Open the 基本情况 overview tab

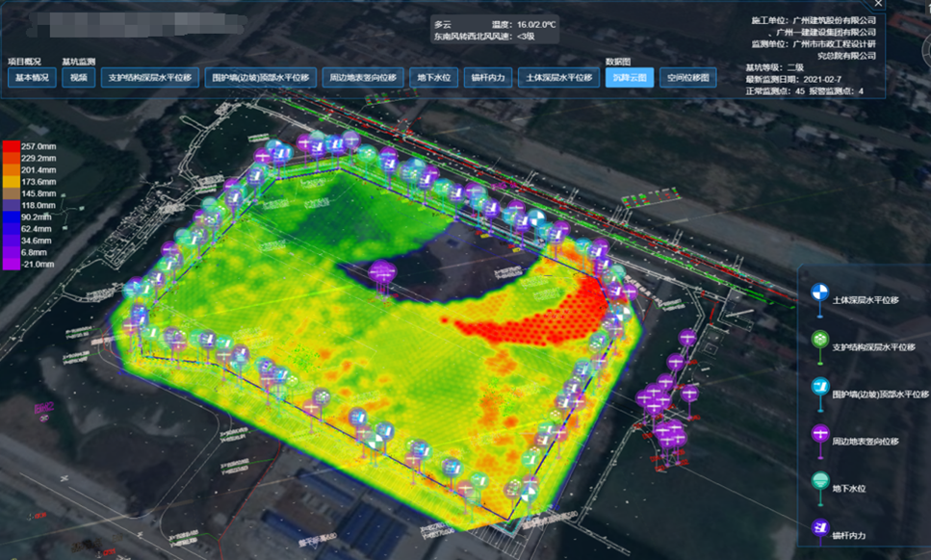click(x=32, y=78)
